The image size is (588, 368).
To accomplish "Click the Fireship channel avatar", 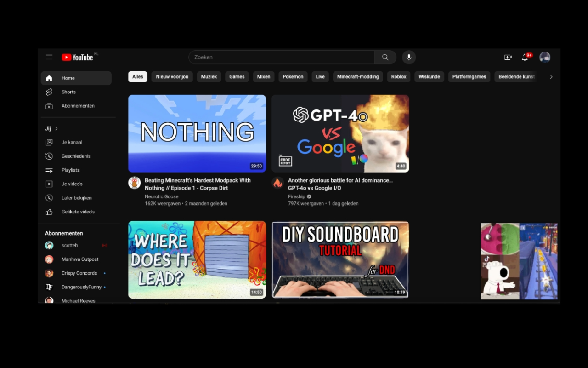I will click(277, 183).
